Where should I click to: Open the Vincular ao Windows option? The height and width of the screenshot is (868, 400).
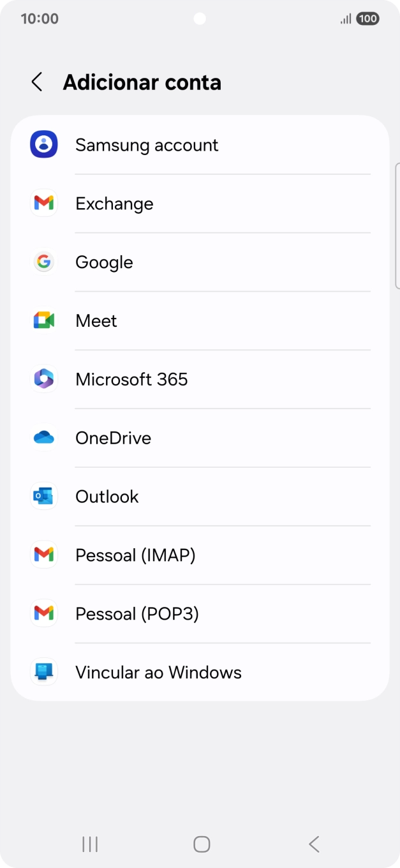pyautogui.click(x=200, y=673)
